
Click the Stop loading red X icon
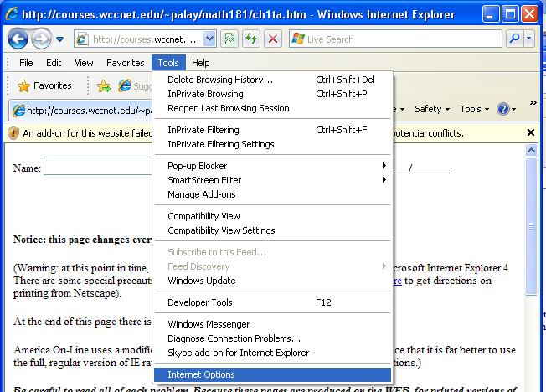(x=273, y=39)
